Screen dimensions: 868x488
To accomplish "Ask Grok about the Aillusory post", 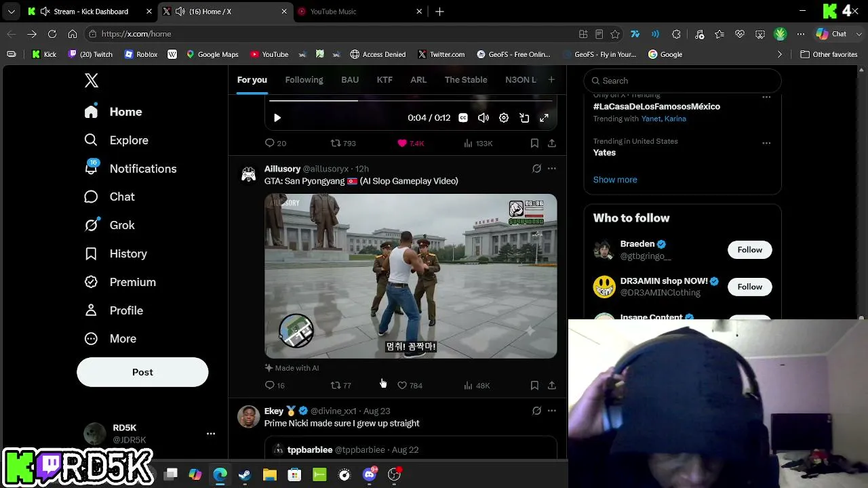I will point(536,169).
